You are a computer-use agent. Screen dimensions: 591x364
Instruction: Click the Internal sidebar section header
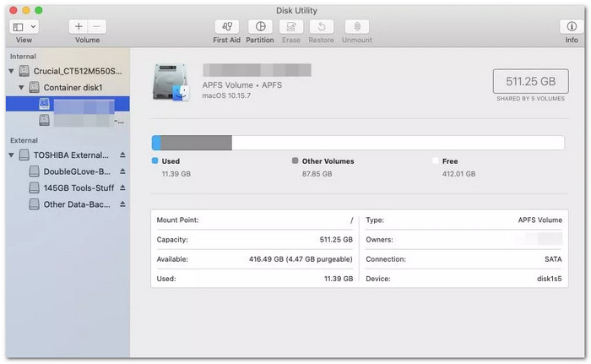(x=23, y=57)
